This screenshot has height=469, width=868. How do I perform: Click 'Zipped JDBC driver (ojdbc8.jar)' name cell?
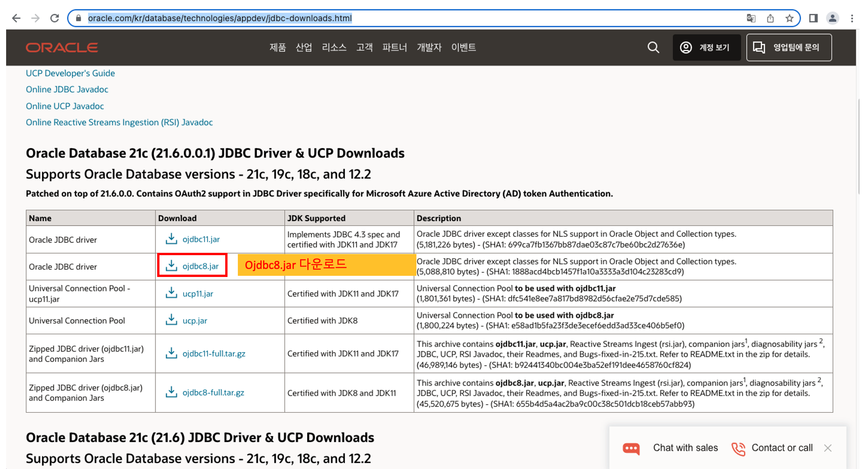(91, 393)
